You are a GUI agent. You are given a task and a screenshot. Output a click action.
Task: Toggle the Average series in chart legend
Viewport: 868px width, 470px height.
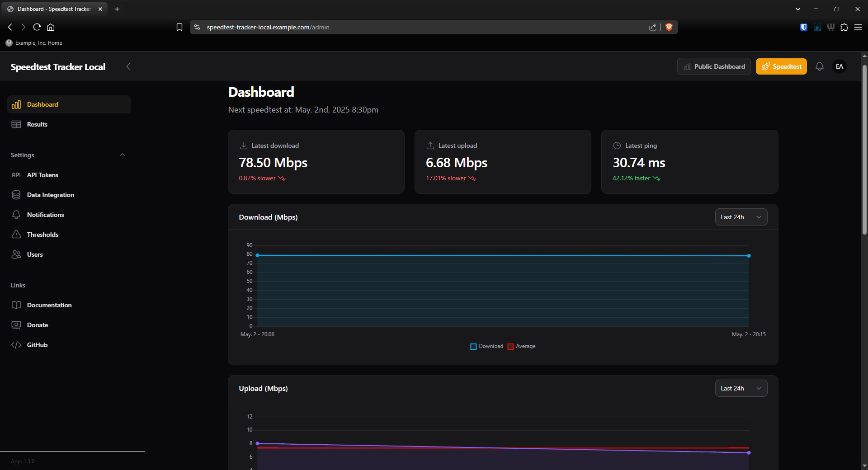[x=521, y=346]
